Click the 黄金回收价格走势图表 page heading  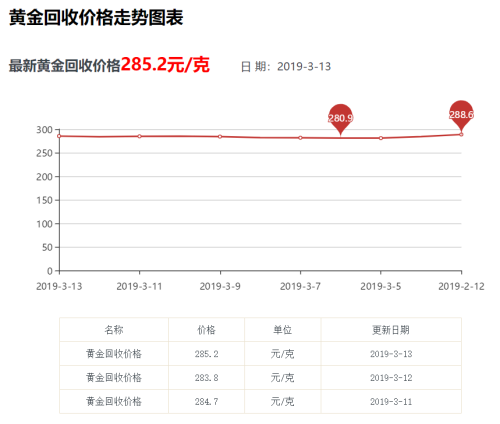click(x=96, y=17)
